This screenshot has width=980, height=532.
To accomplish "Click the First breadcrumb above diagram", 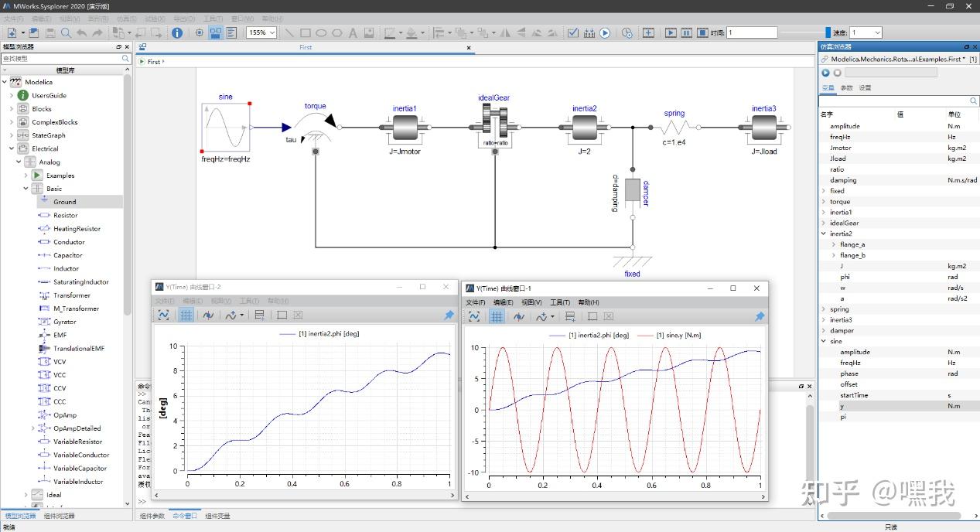I will tap(154, 62).
